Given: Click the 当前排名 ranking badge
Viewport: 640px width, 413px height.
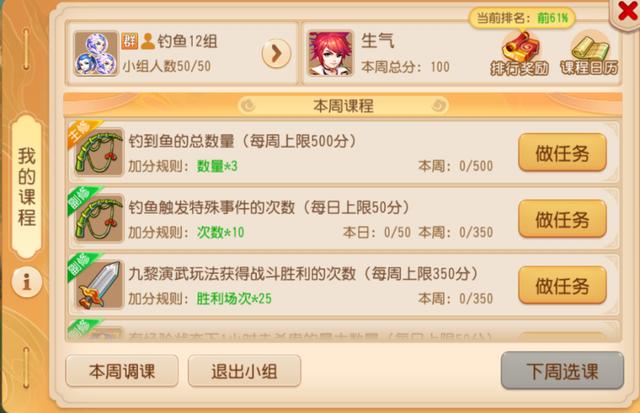Looking at the screenshot, I should coord(522,18).
